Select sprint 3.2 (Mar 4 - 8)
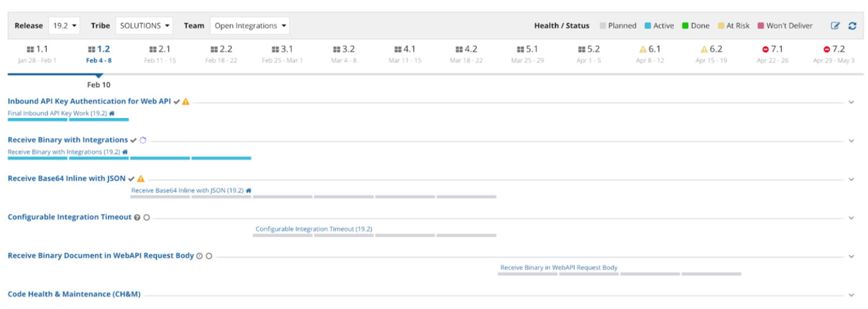Screen dimensions: 868x309 coord(344,54)
